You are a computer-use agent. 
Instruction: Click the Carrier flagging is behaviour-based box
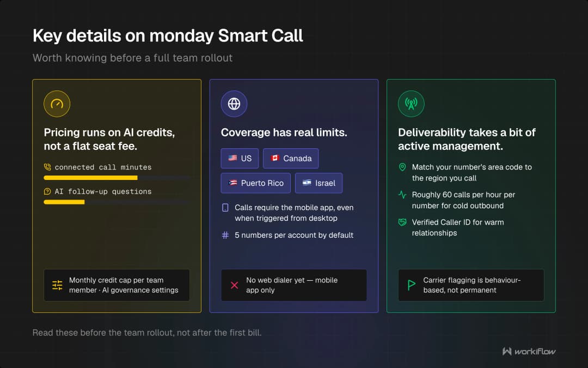point(471,285)
